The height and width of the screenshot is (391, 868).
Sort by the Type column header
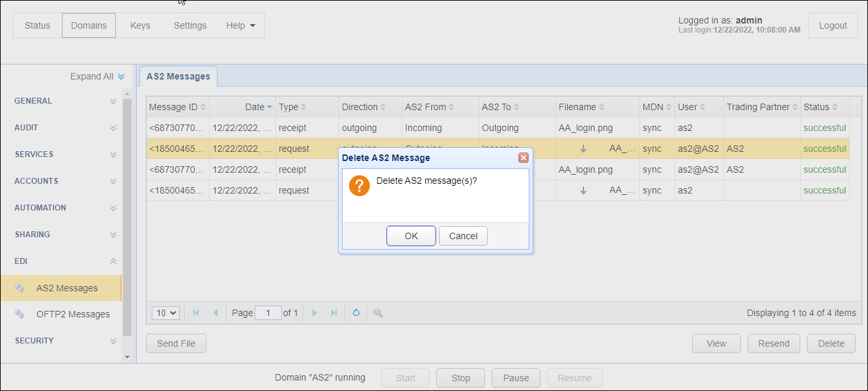[x=307, y=107]
